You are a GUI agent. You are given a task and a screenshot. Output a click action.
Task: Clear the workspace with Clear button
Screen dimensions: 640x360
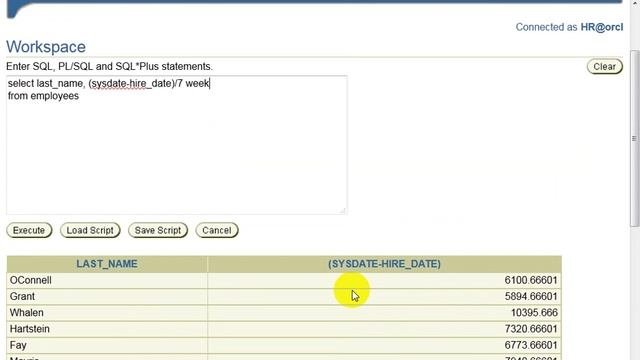604,67
